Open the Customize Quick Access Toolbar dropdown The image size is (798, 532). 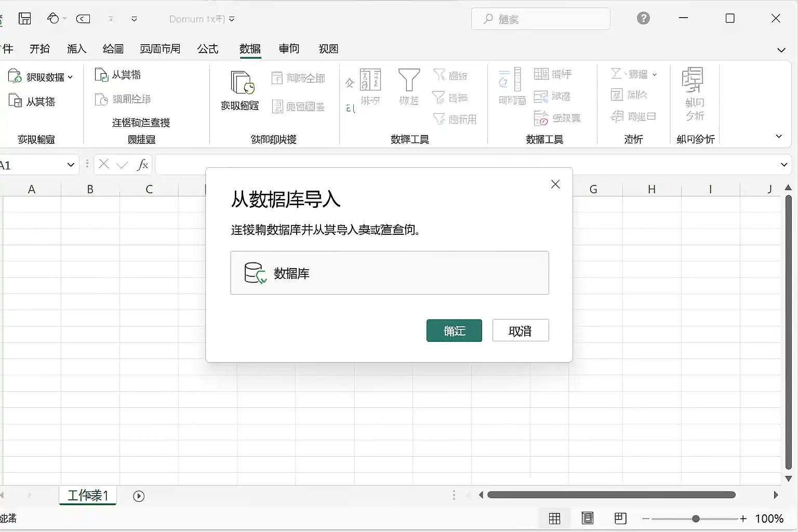[134, 19]
